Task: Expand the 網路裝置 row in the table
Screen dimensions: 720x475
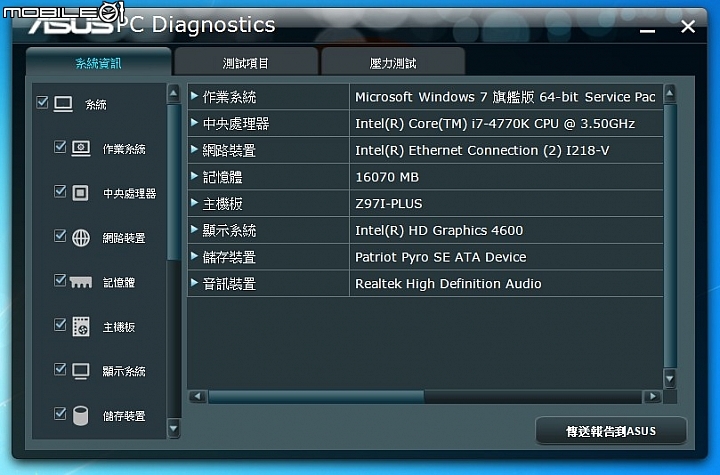Action: coord(194,149)
